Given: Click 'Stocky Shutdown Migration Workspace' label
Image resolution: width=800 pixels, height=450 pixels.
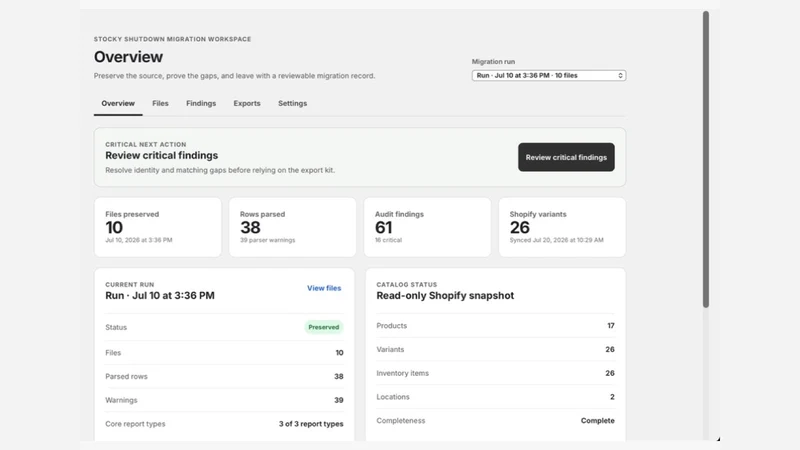Looking at the screenshot, I should 172,39.
